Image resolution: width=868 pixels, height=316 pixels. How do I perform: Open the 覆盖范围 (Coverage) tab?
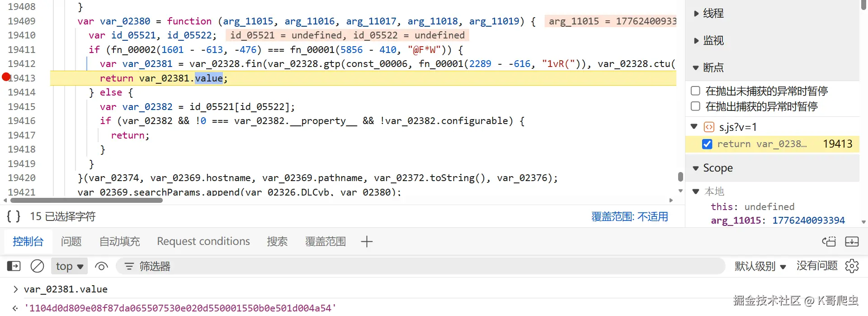[x=325, y=241]
